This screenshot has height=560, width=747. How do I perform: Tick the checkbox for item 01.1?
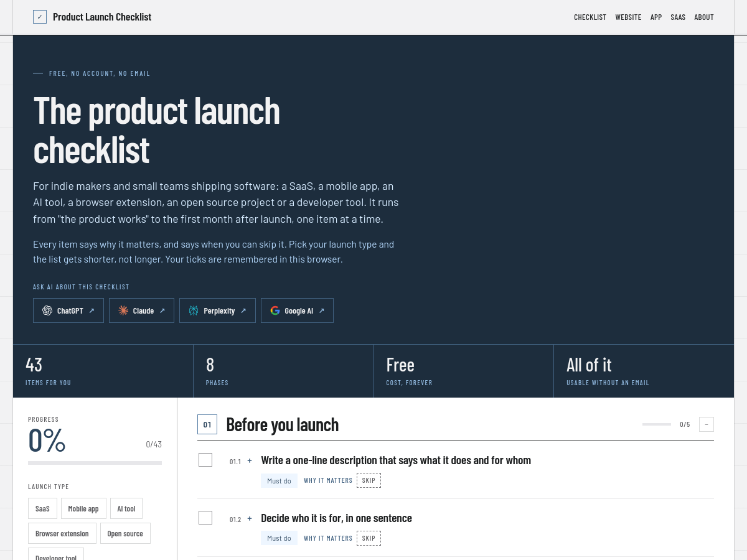pos(205,460)
